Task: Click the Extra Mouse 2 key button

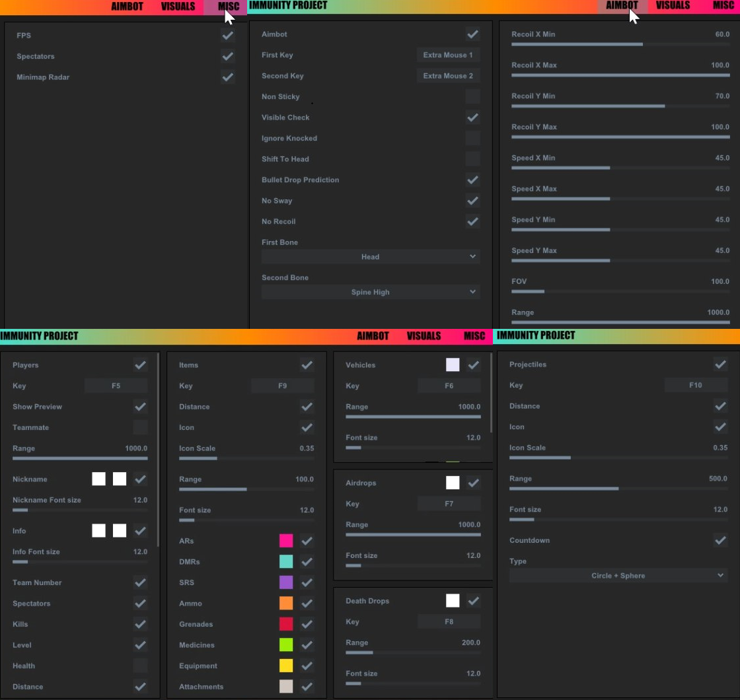Action: coord(448,76)
